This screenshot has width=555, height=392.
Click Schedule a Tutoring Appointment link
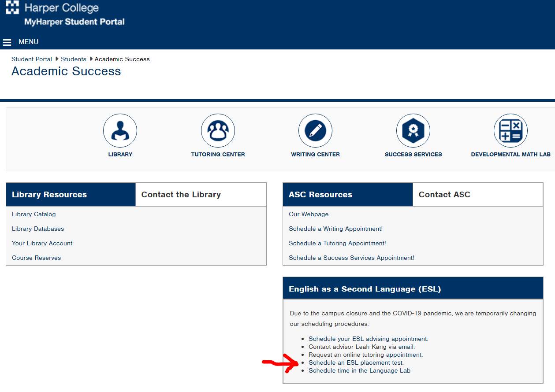coord(337,243)
